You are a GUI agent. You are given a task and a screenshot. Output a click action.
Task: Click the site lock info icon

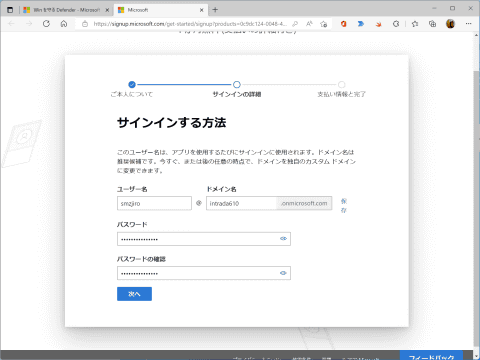click(85, 24)
